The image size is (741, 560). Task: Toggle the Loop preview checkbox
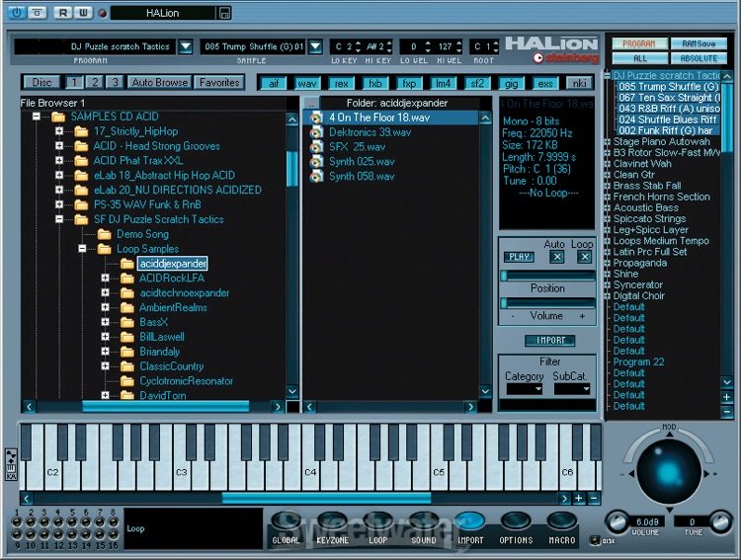584,257
